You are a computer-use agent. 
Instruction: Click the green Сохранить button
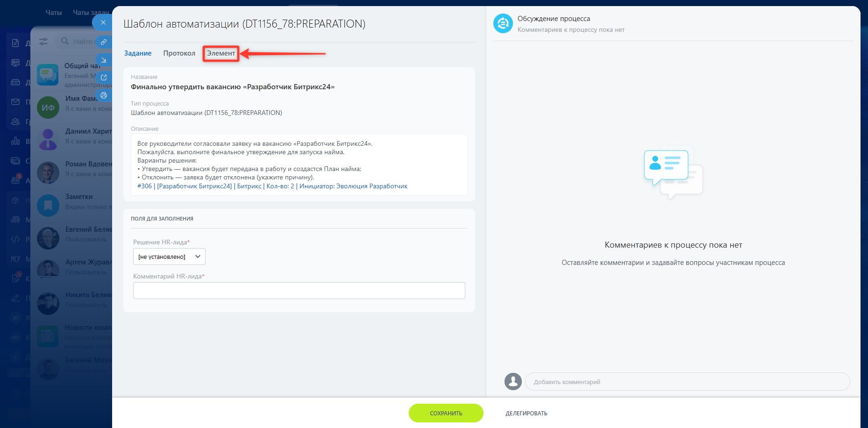point(446,413)
